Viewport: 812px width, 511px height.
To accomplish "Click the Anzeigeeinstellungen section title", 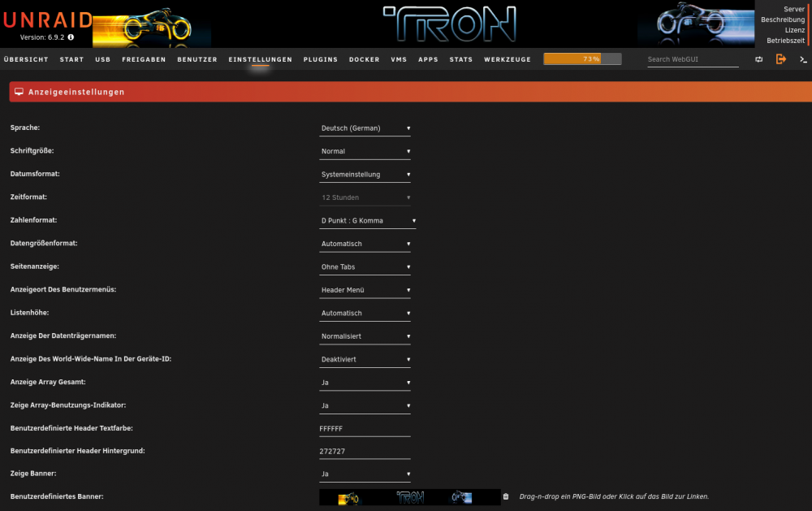I will click(76, 92).
